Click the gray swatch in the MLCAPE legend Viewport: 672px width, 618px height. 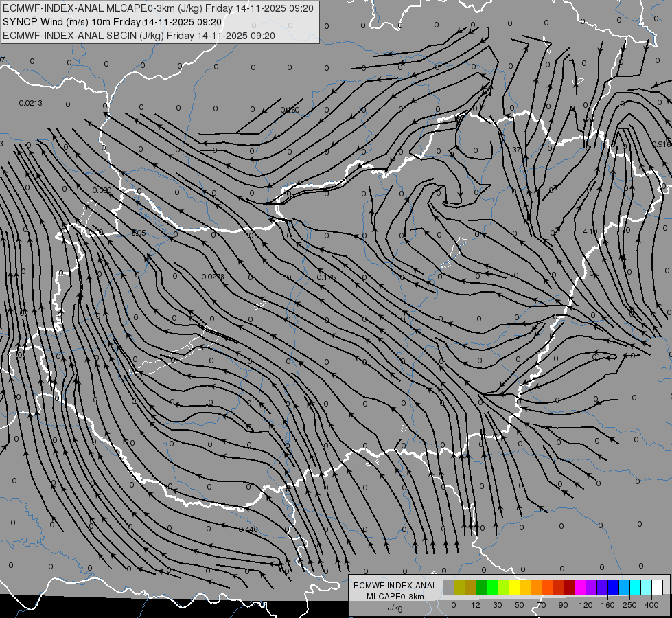point(449,587)
